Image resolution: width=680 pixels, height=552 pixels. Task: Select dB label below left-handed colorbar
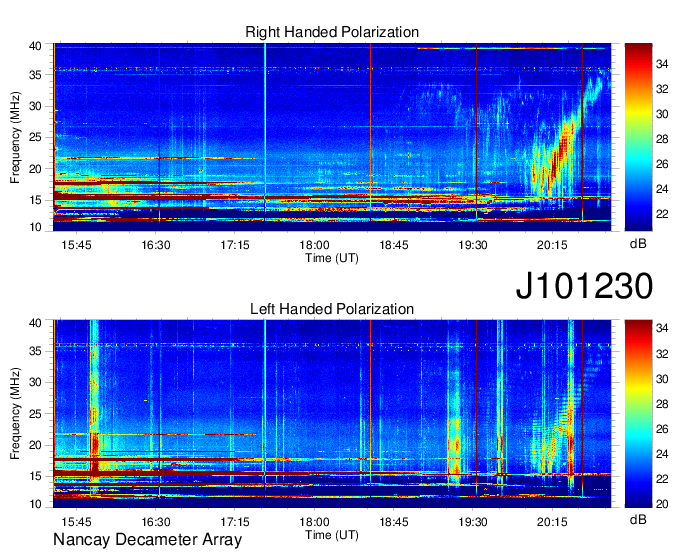(x=638, y=519)
